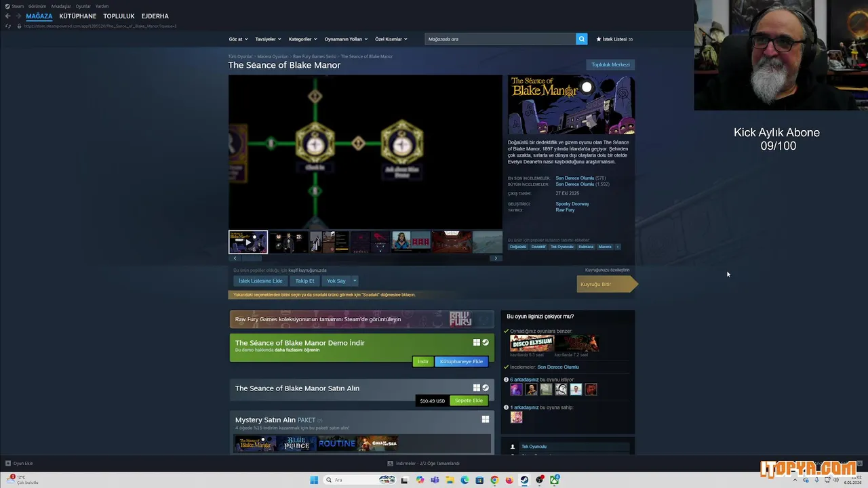Screen dimensions: 868x488
Task: Open the Yardım menu
Action: [x=102, y=6]
